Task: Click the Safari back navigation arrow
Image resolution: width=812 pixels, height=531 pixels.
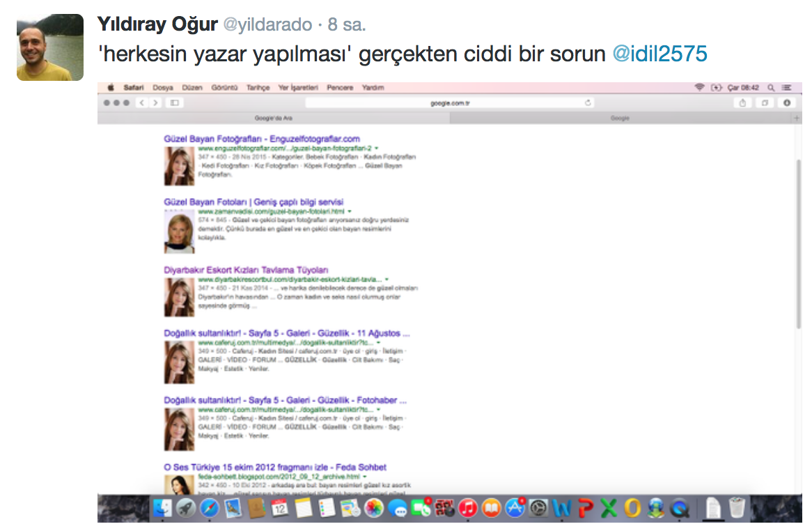Action: [141, 102]
